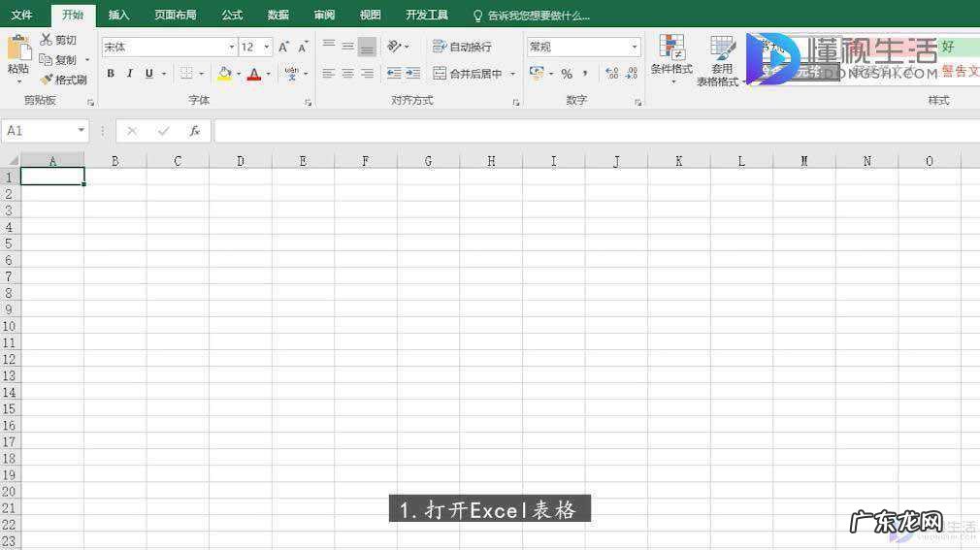Image resolution: width=980 pixels, height=550 pixels.
Task: Click the phonetic guide wén icon
Action: [x=291, y=74]
